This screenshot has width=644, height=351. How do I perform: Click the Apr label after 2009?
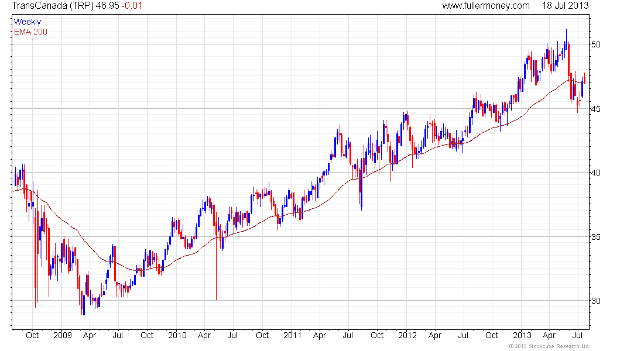click(x=89, y=335)
